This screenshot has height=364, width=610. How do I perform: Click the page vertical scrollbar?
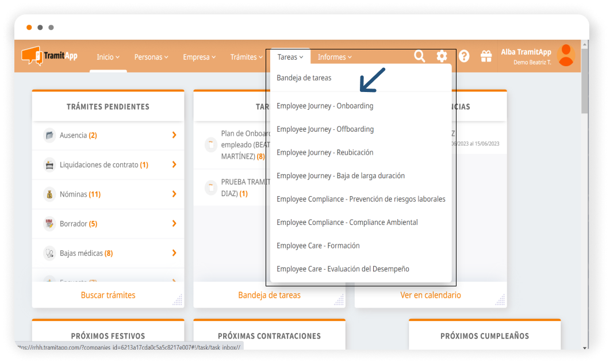click(585, 173)
